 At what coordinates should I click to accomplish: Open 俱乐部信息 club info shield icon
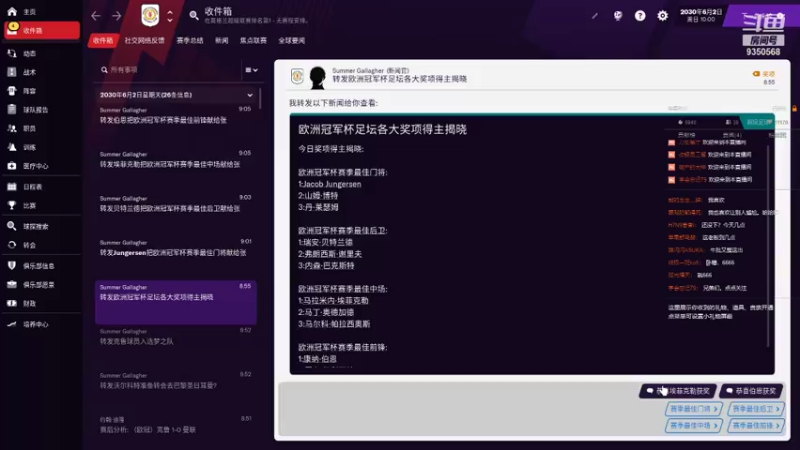[x=12, y=265]
